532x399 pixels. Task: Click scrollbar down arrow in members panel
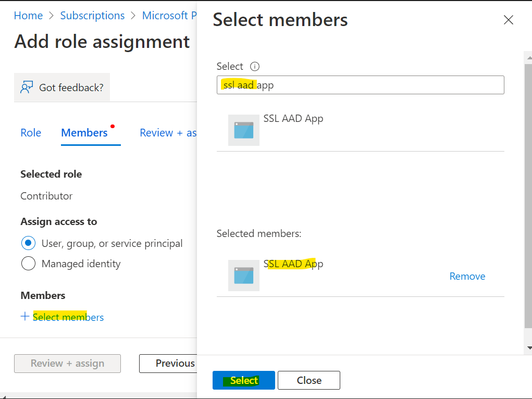[x=529, y=348]
